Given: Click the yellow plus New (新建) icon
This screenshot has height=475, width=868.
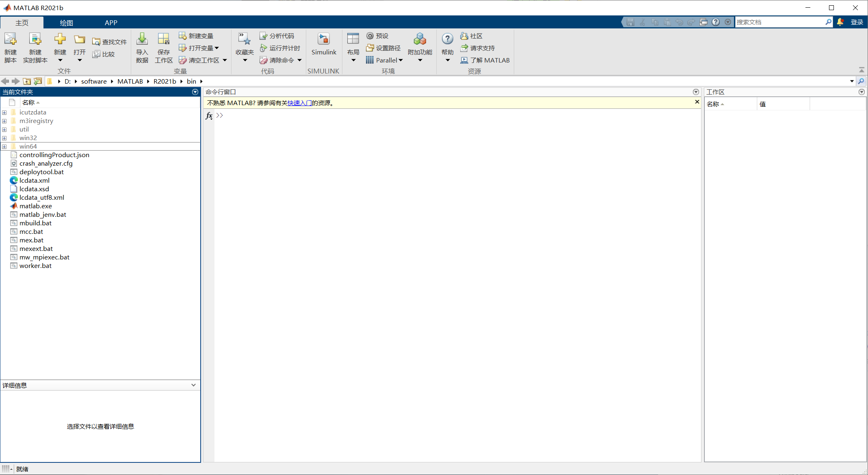Looking at the screenshot, I should (60, 39).
